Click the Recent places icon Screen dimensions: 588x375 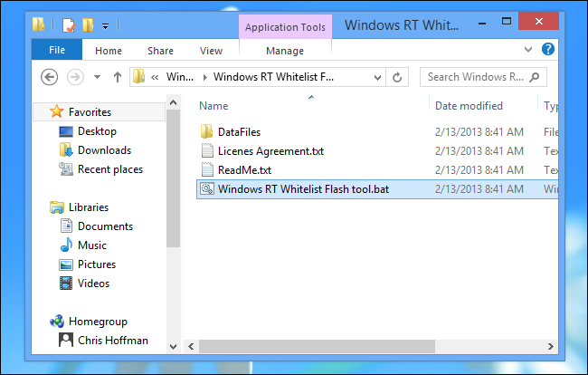point(66,168)
